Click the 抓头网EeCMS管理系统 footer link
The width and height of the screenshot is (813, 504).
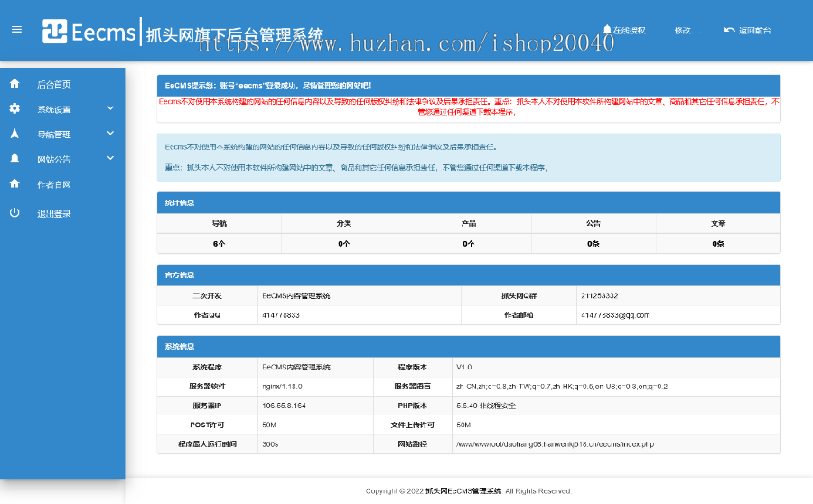(463, 491)
